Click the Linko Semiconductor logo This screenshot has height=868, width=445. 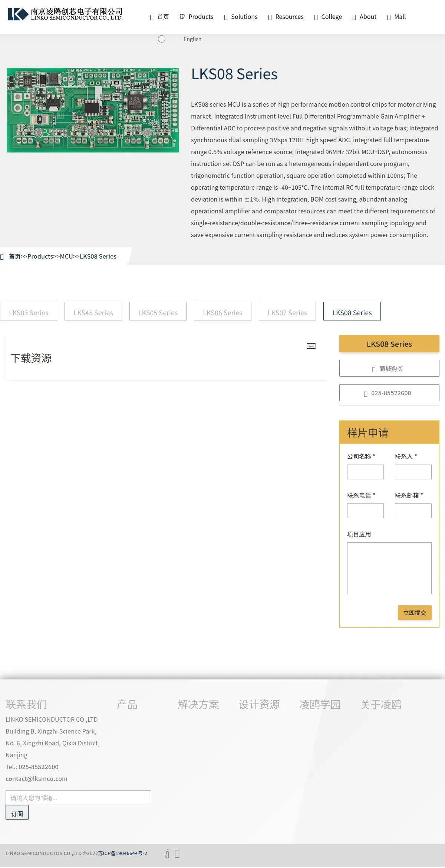65,14
